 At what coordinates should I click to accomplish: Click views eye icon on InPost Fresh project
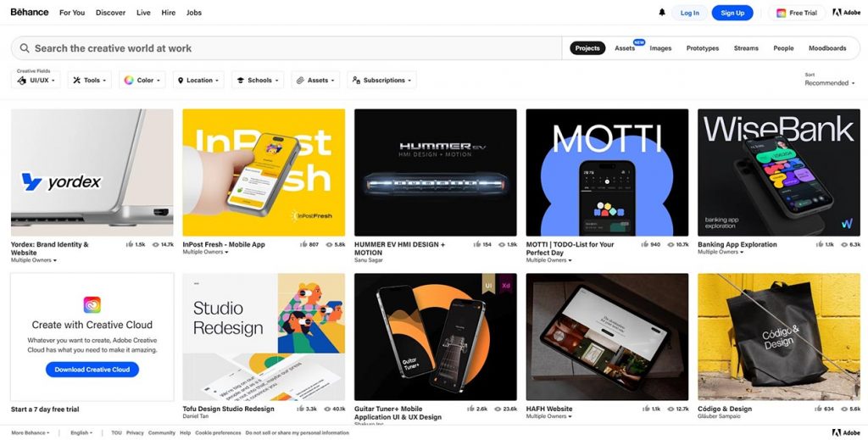[x=330, y=244]
